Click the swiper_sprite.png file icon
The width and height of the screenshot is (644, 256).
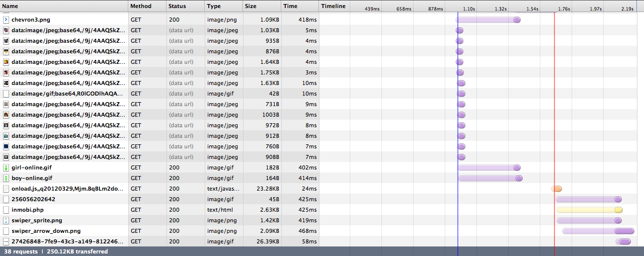(6, 220)
